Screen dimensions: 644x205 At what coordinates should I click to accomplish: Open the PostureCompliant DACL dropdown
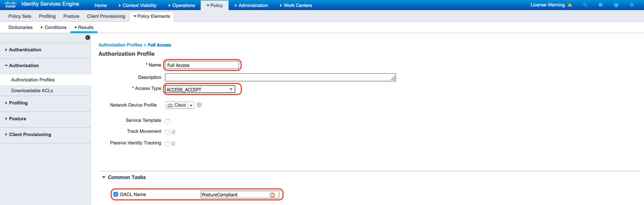pyautogui.click(x=240, y=195)
